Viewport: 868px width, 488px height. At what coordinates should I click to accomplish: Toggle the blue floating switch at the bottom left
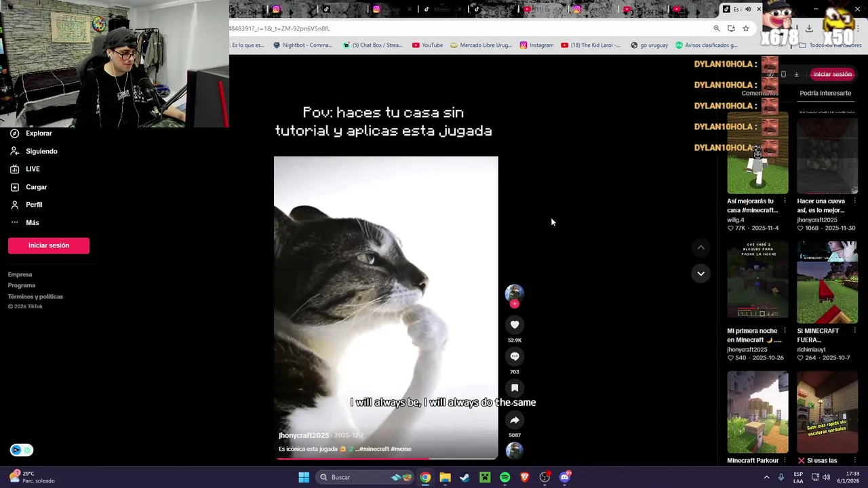click(x=21, y=450)
